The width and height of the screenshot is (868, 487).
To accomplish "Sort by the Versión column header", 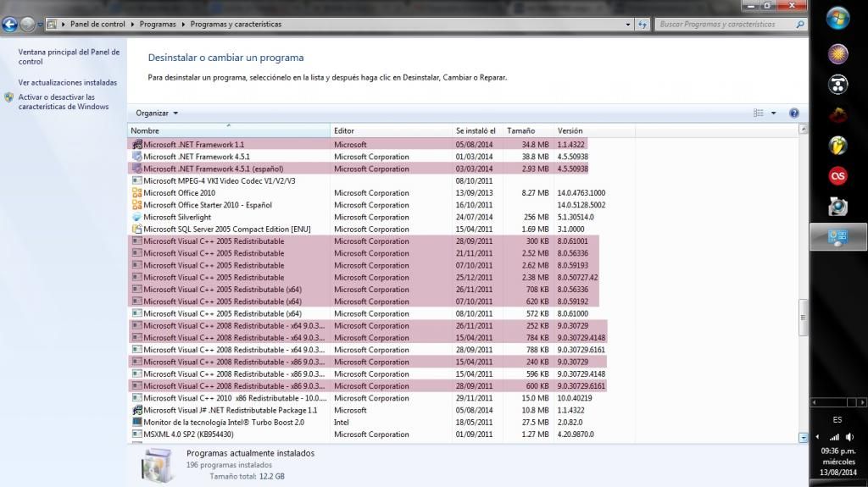I will coord(594,130).
